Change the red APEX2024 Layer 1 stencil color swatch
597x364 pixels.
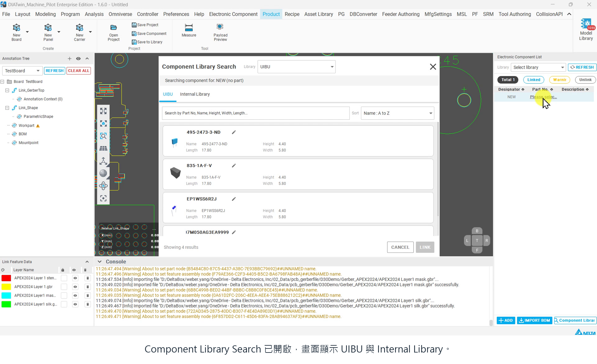tap(6, 278)
